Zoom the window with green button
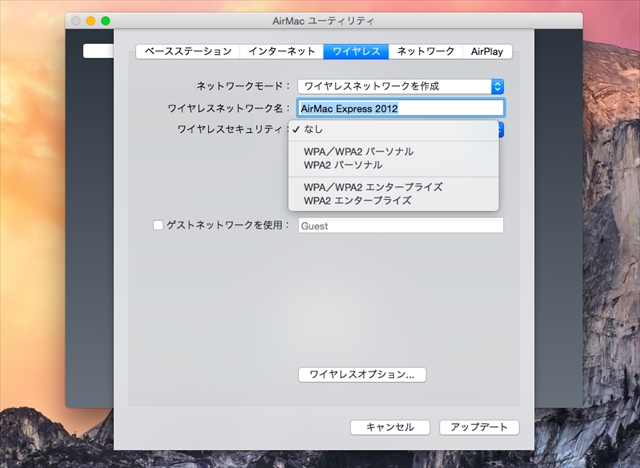 [106, 21]
